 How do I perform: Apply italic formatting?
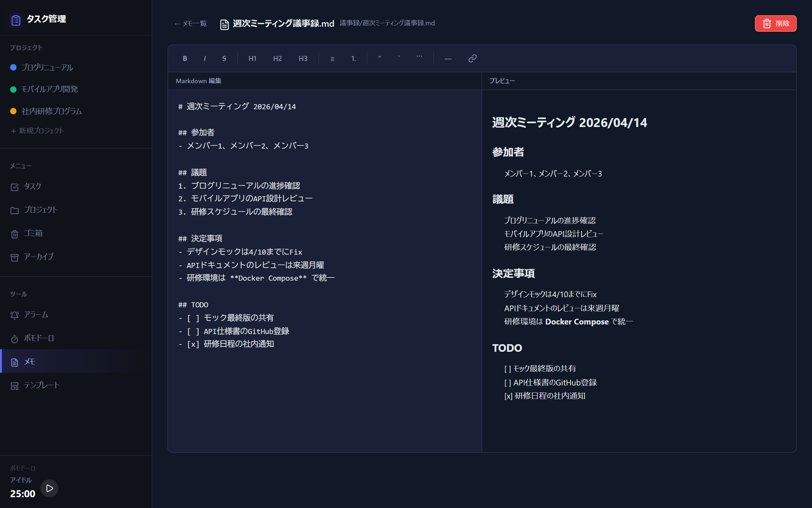click(x=205, y=58)
